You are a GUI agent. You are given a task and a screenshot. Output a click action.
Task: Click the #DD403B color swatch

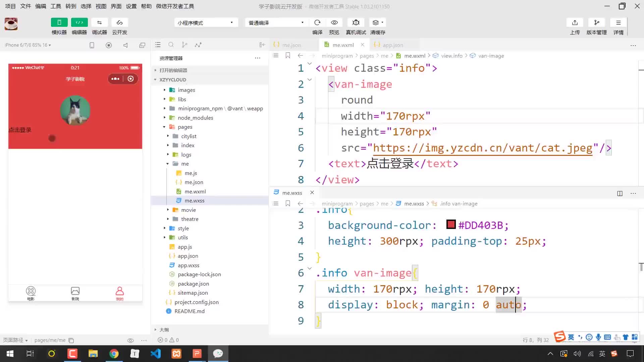point(451,224)
